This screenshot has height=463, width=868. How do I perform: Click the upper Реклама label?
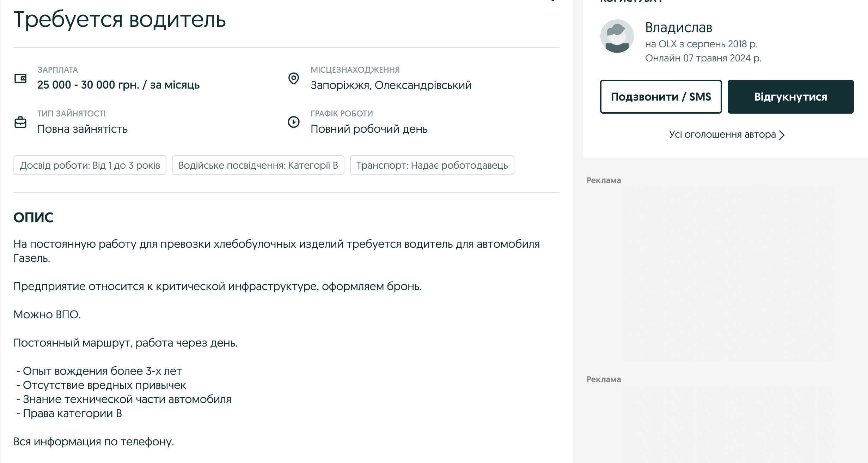click(x=604, y=180)
